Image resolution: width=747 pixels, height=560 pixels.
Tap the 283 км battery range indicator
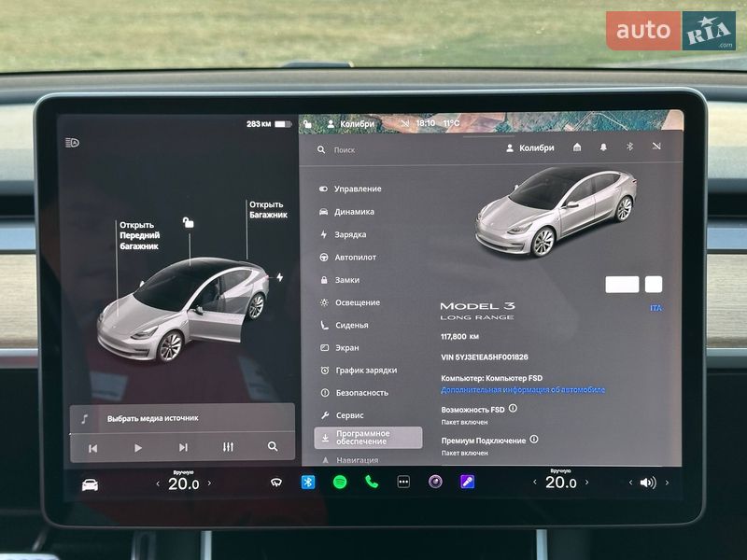(x=269, y=124)
